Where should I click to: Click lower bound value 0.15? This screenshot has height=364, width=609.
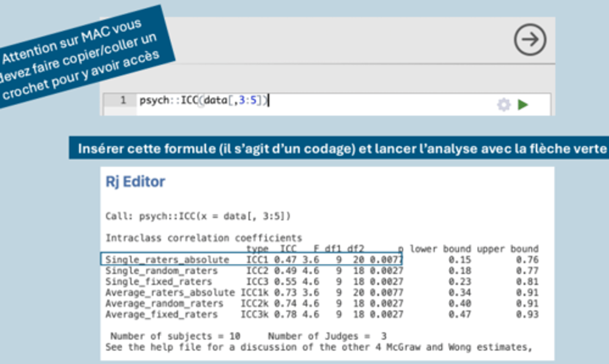[460, 260]
